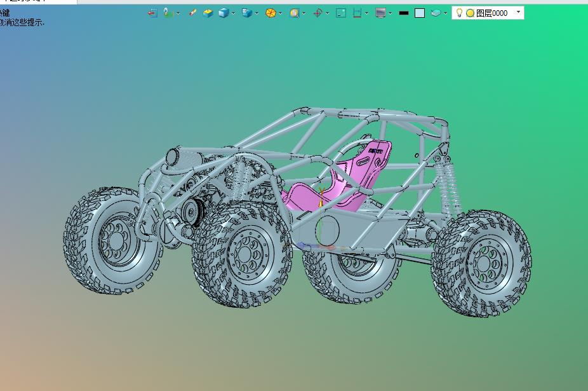Open the 图层0000 layer dropdown

pos(518,12)
